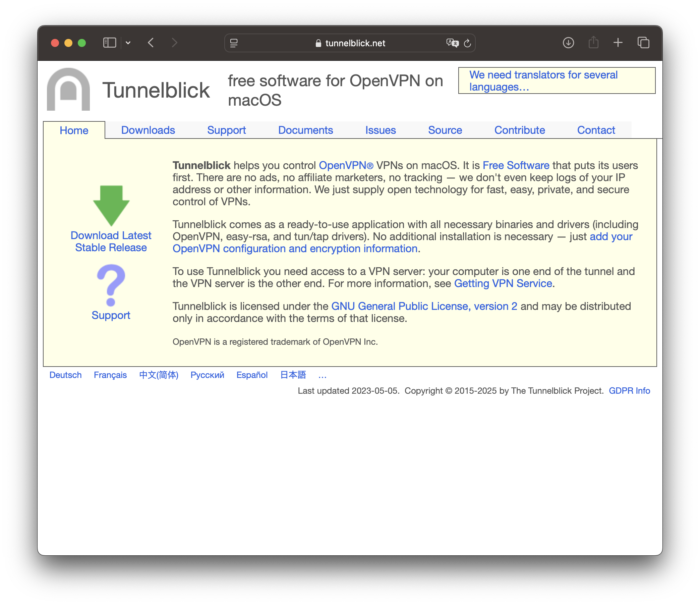The width and height of the screenshot is (700, 605).
Task: Open the Source tab
Action: point(445,130)
